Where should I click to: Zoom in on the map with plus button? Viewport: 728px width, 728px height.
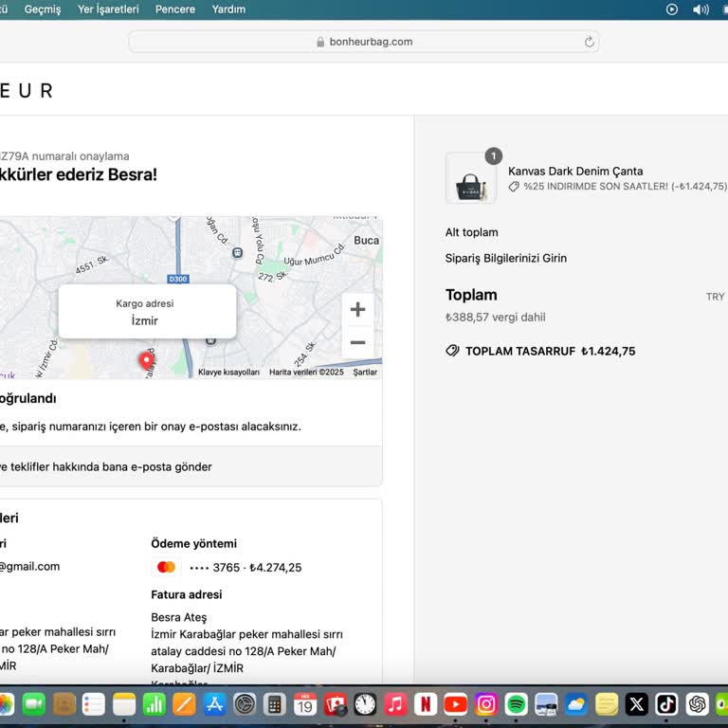tap(357, 310)
